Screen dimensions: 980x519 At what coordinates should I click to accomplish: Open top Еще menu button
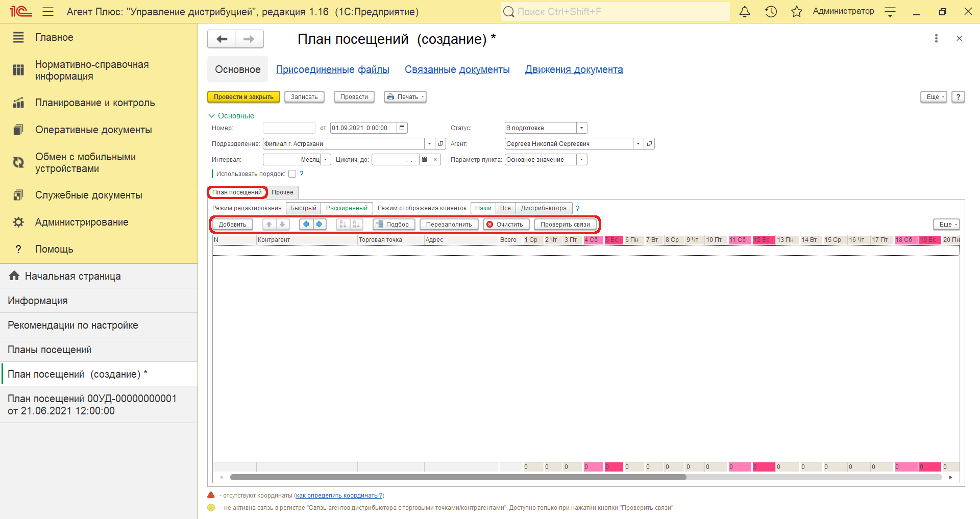point(934,97)
